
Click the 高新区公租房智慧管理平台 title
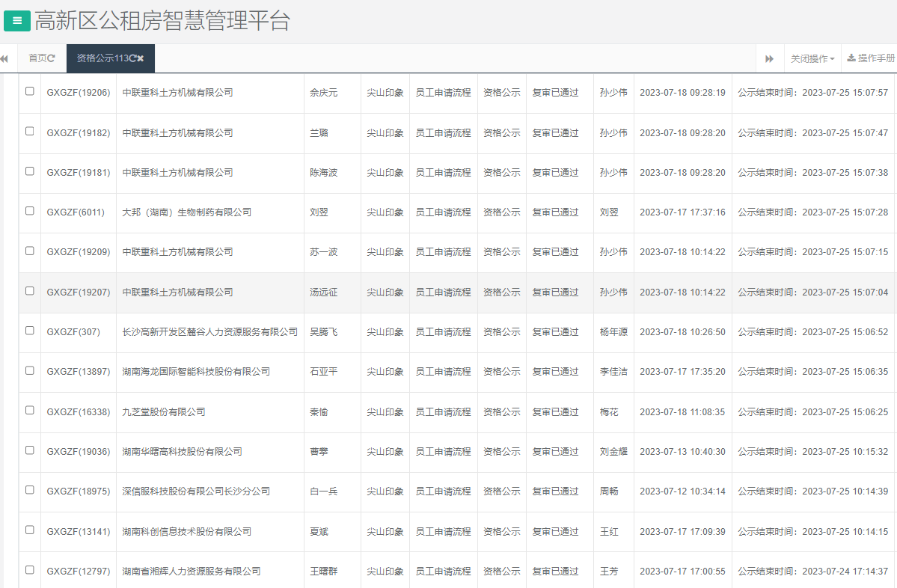coord(162,21)
